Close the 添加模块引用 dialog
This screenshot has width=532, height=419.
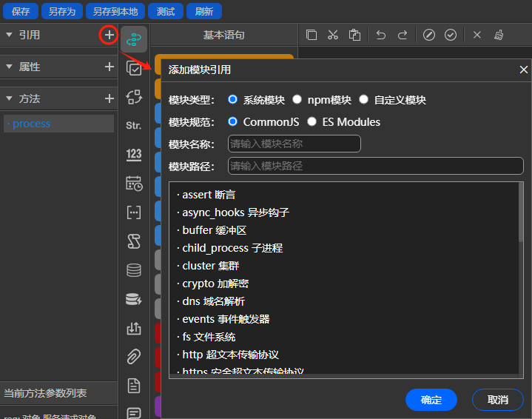tap(524, 70)
